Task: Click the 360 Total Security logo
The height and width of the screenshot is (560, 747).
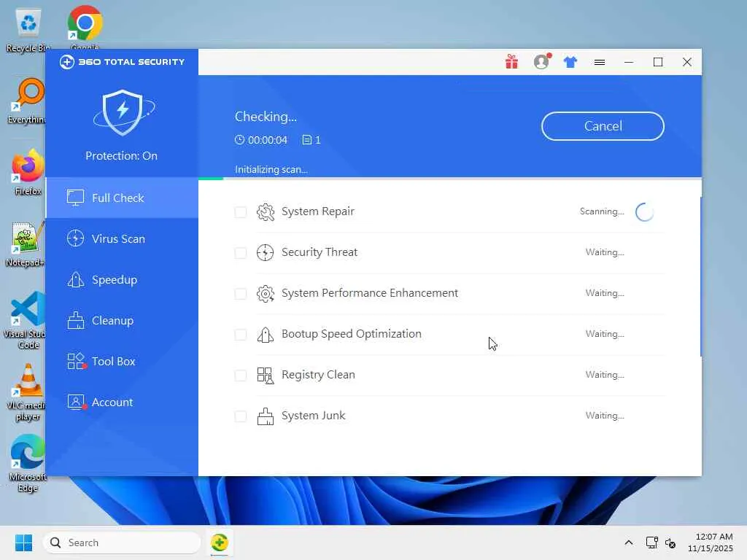Action: (x=122, y=62)
